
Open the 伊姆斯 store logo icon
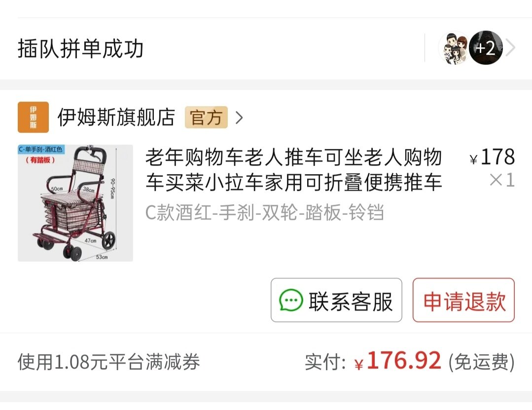(33, 117)
